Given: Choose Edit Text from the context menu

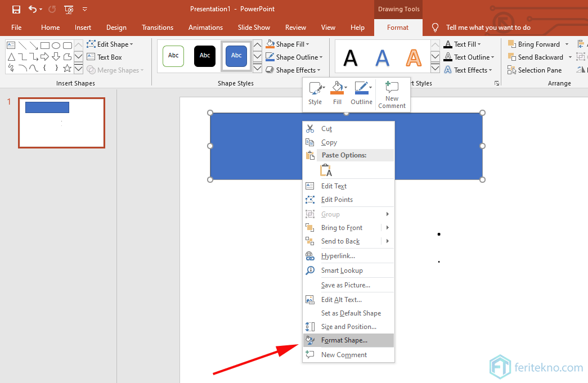Looking at the screenshot, I should point(348,186).
